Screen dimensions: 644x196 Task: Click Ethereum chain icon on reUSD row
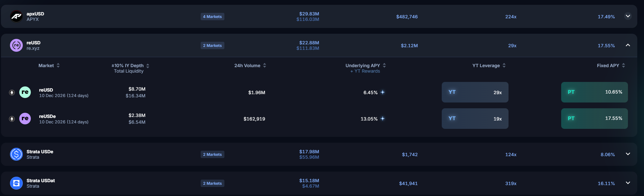[12, 93]
